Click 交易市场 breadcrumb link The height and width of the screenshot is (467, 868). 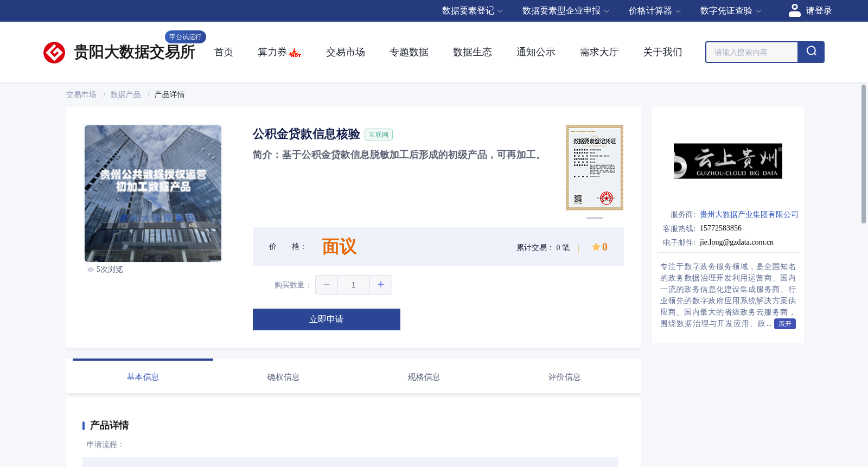pos(81,95)
